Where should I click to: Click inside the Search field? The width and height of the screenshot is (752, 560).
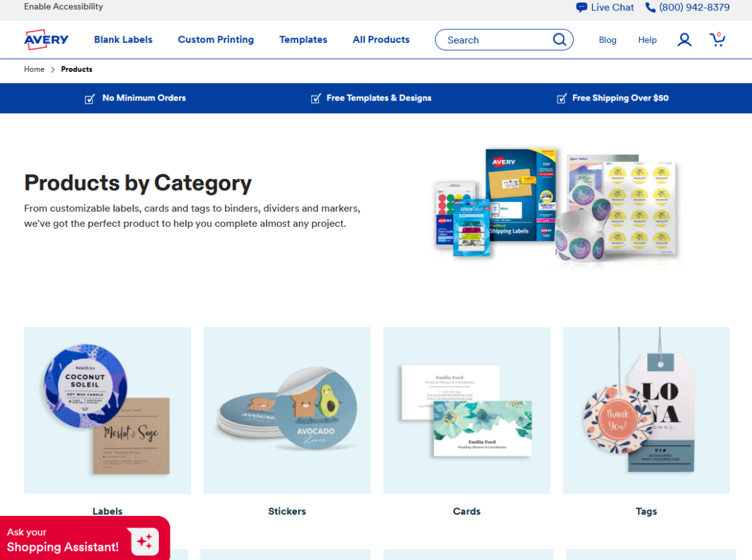[x=498, y=40]
